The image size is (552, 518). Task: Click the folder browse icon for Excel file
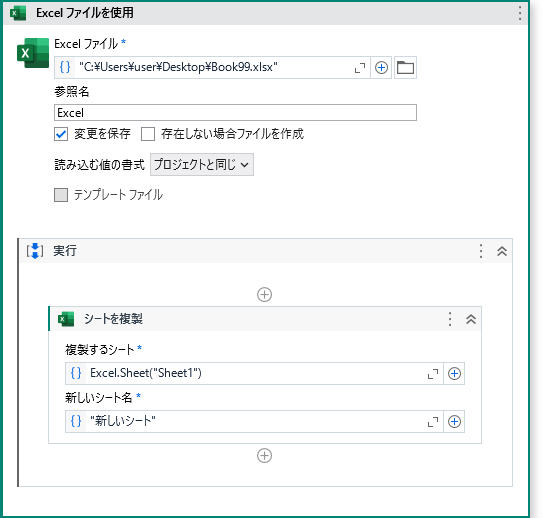[405, 67]
